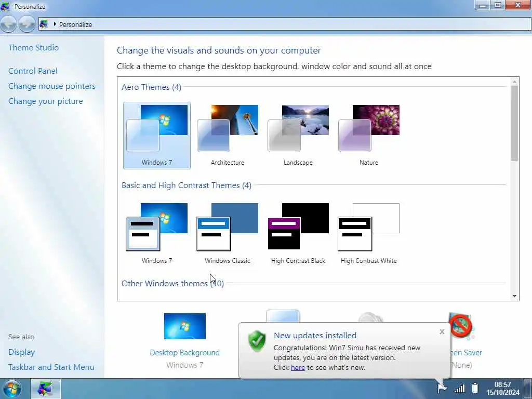Screen dimensions: 532x399
Task: Click the network signal tray icon
Action: [x=460, y=388]
